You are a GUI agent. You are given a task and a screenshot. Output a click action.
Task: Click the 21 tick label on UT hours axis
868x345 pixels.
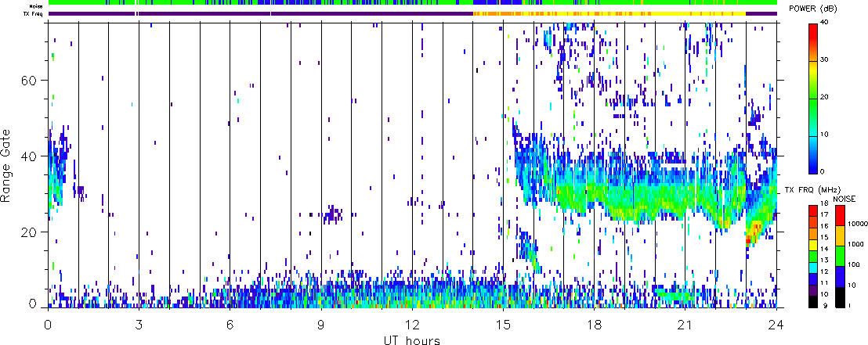(x=685, y=324)
